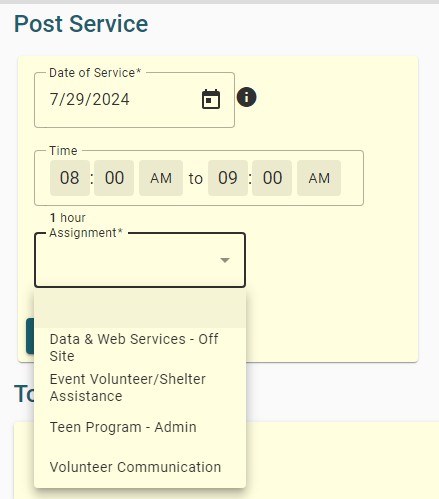Image resolution: width=439 pixels, height=499 pixels.
Task: Click the end minutes 00 field
Action: 272,178
